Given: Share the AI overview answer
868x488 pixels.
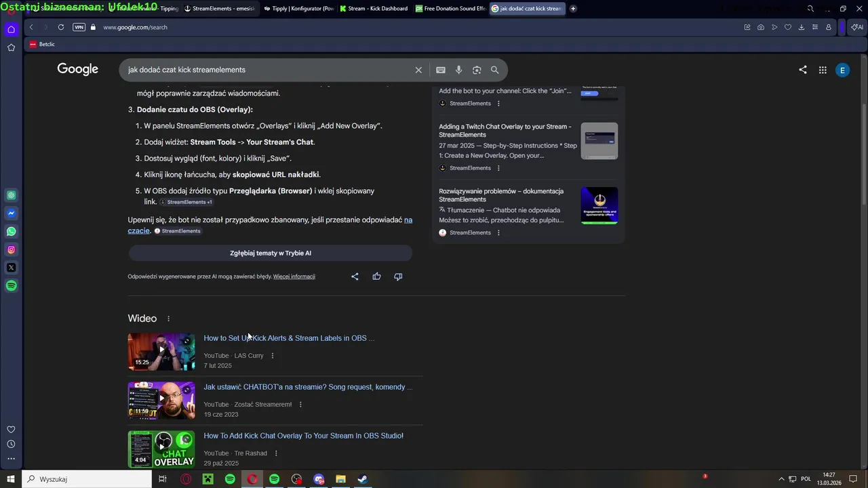Looking at the screenshot, I should click(x=355, y=277).
